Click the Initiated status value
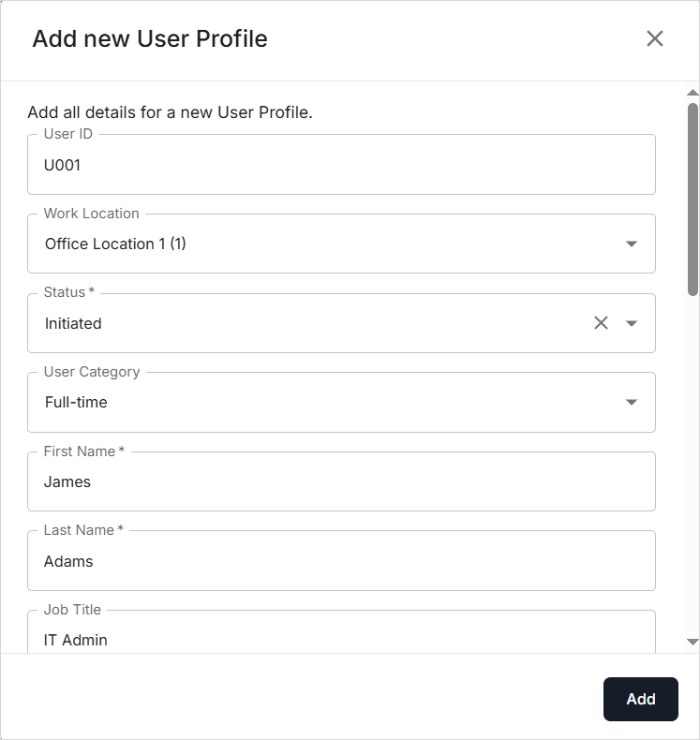The width and height of the screenshot is (700, 740). tap(73, 324)
